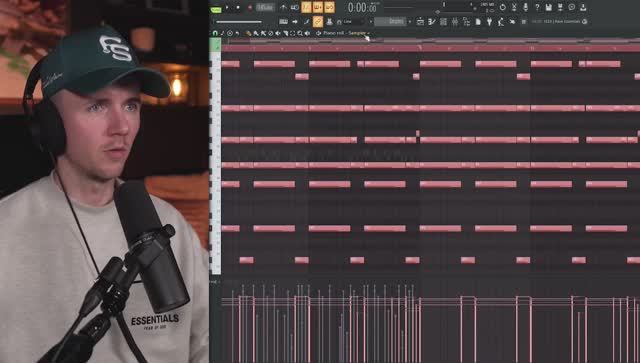The height and width of the screenshot is (363, 640).
Task: Click the piano roll select tool
Action: point(293,33)
